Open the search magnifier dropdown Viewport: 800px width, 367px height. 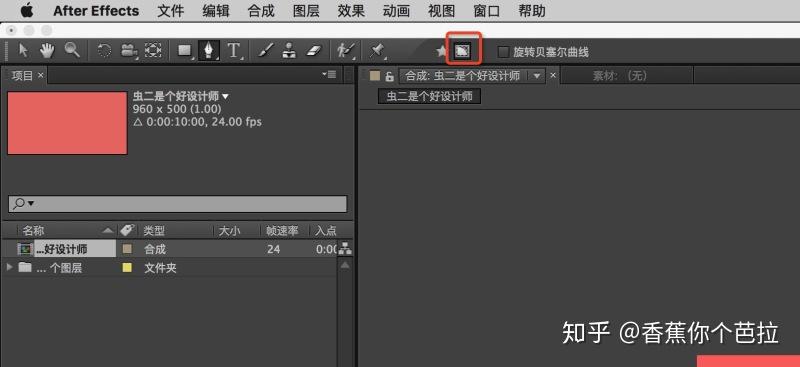coord(23,204)
